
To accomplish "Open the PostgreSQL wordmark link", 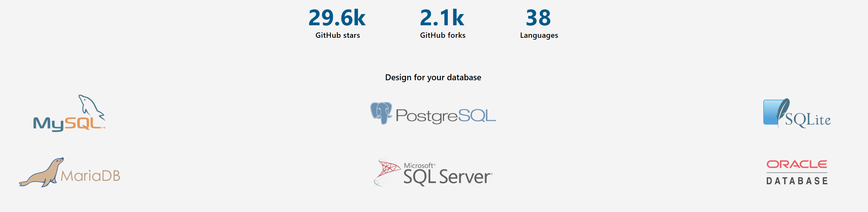I will click(445, 116).
